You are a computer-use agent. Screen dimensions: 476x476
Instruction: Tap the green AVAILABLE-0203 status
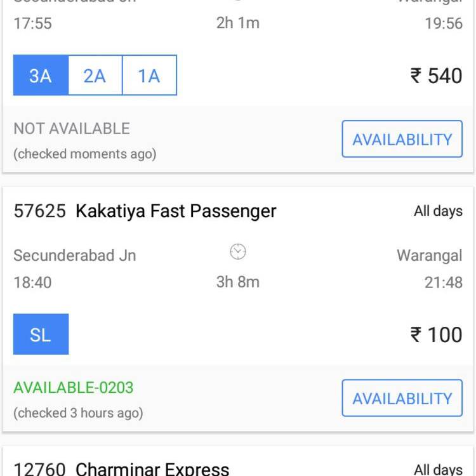tap(74, 387)
